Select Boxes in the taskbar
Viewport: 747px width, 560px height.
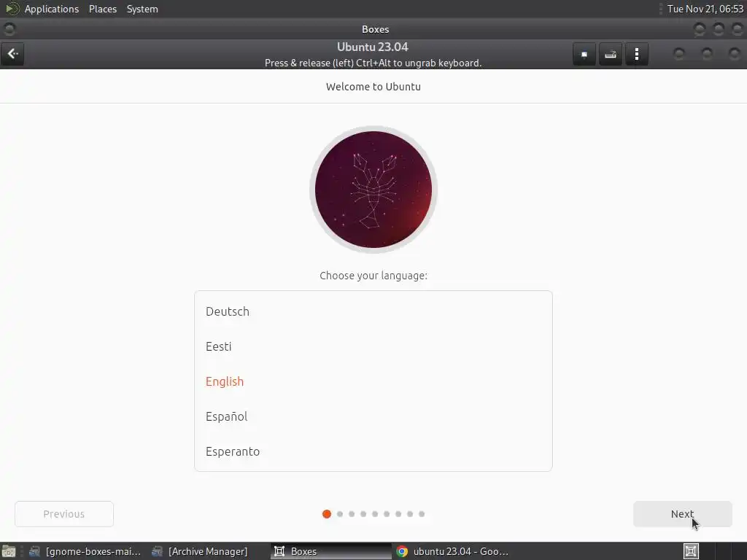(x=331, y=551)
